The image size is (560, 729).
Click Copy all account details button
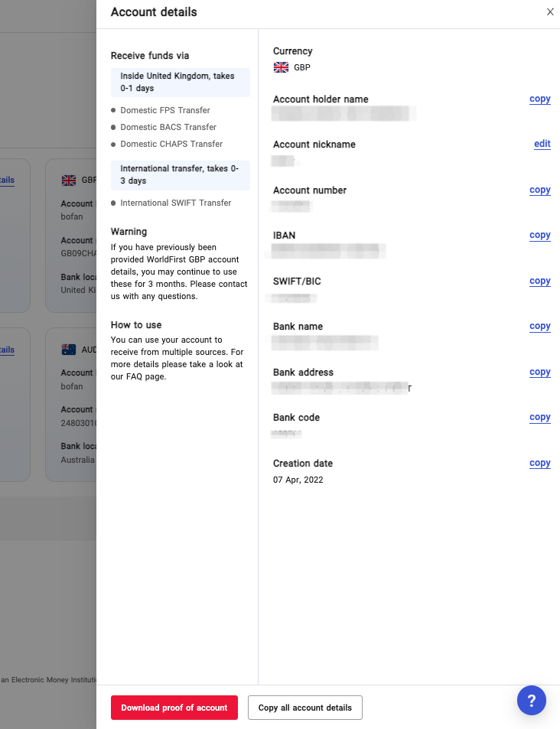coord(304,708)
